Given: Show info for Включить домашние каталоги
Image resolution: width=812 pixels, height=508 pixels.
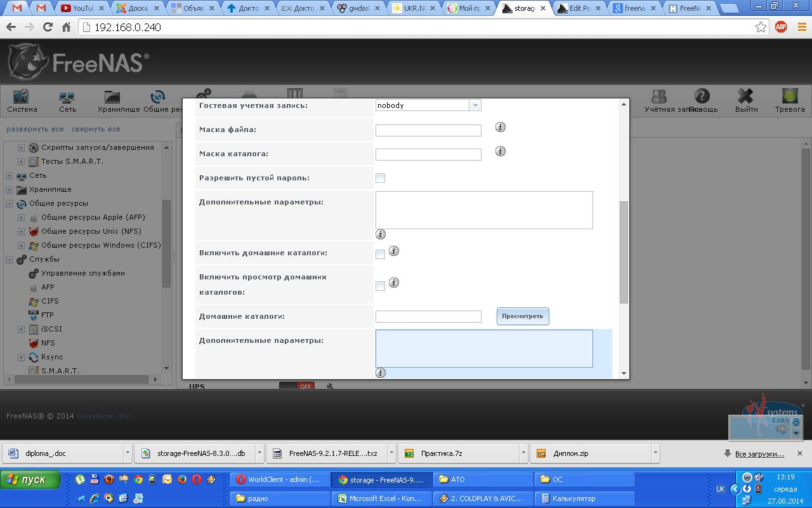Looking at the screenshot, I should point(394,251).
